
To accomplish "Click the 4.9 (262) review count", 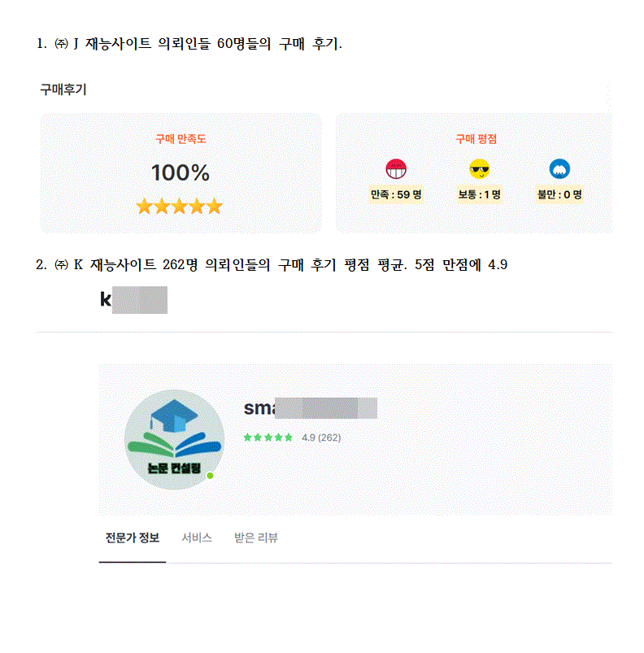I will point(321,438).
